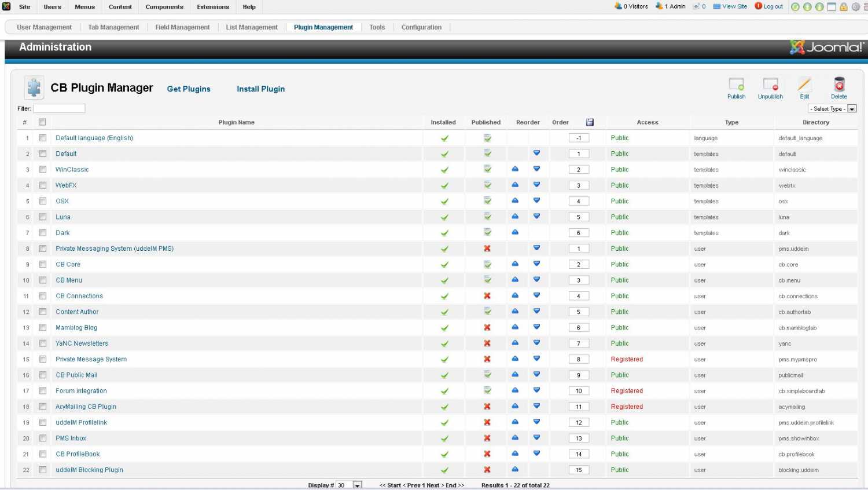The image size is (868, 490).
Task: Move CB Menu plugin down
Action: point(536,280)
